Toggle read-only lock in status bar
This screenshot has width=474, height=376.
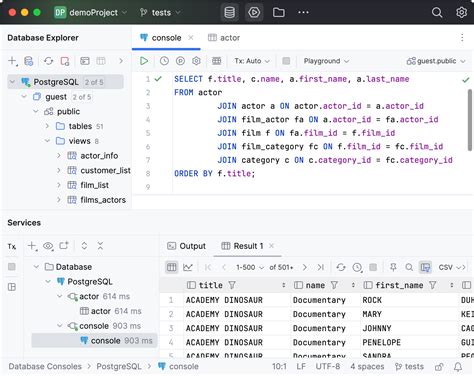(439, 367)
